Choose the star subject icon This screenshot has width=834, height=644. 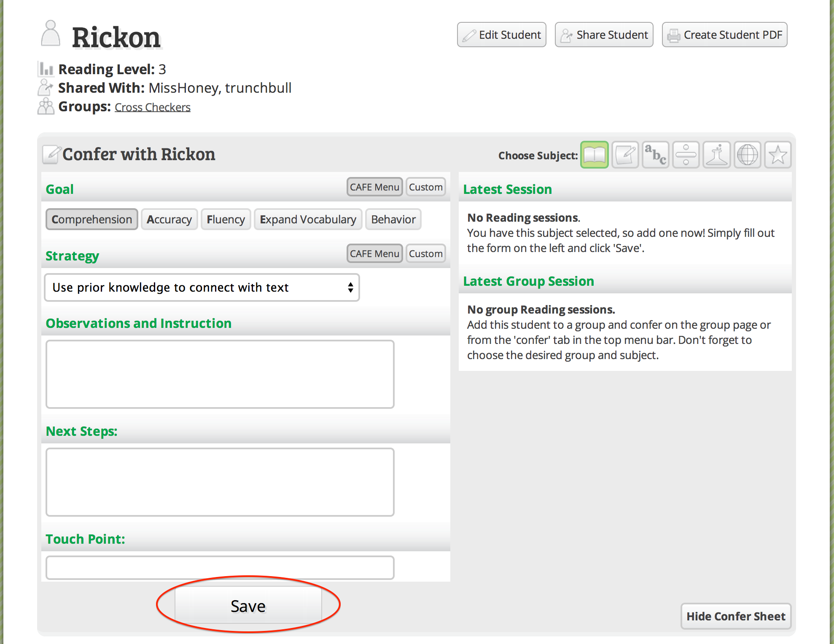point(778,155)
